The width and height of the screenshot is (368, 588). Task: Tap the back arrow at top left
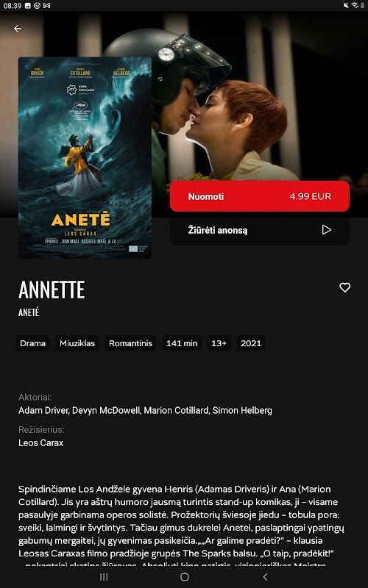17,29
